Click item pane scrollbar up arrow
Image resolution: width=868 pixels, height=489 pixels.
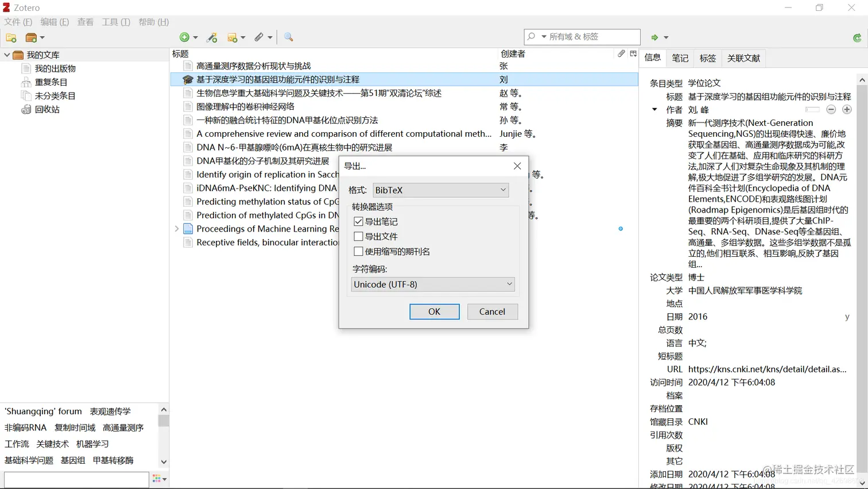862,80
